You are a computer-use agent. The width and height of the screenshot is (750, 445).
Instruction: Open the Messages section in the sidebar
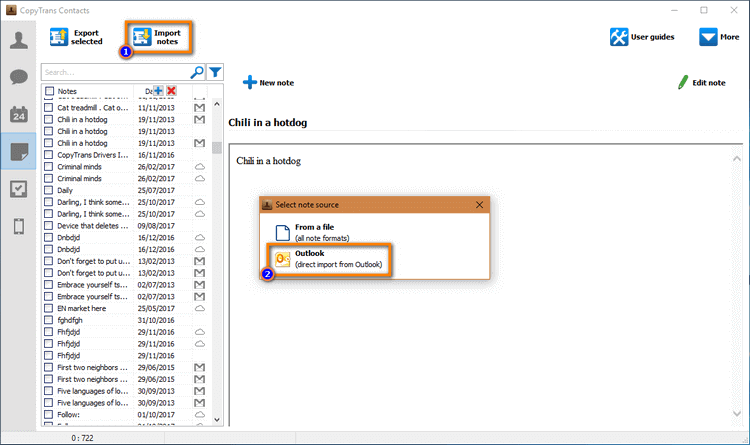19,77
